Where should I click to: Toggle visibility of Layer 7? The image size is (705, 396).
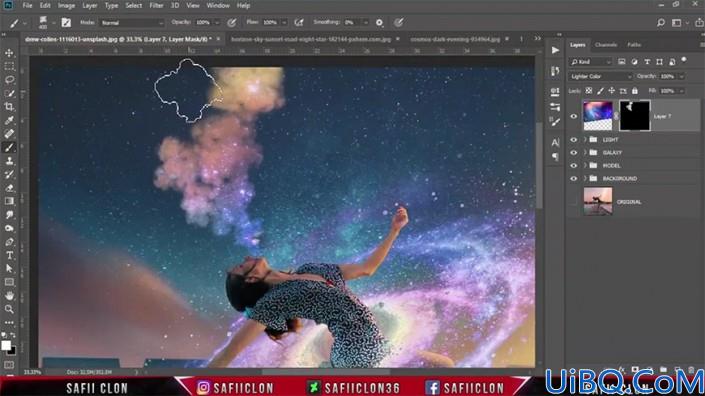(x=574, y=116)
